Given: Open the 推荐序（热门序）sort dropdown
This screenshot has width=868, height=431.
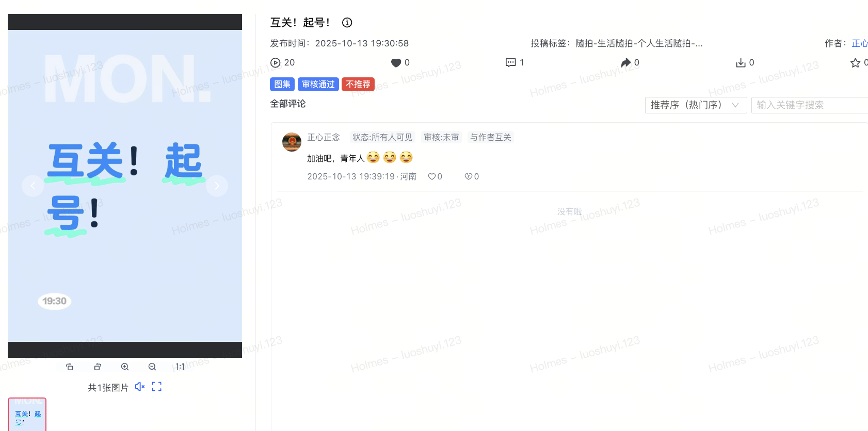Looking at the screenshot, I should pos(696,105).
